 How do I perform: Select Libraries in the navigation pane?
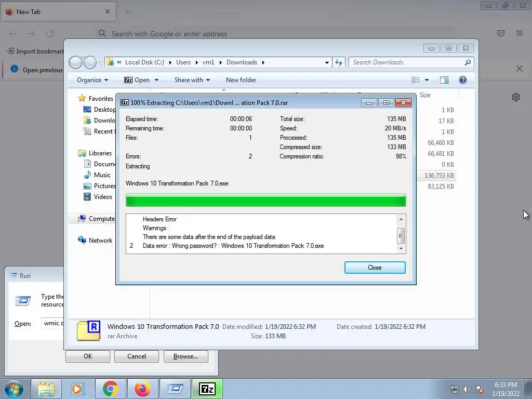click(x=100, y=153)
